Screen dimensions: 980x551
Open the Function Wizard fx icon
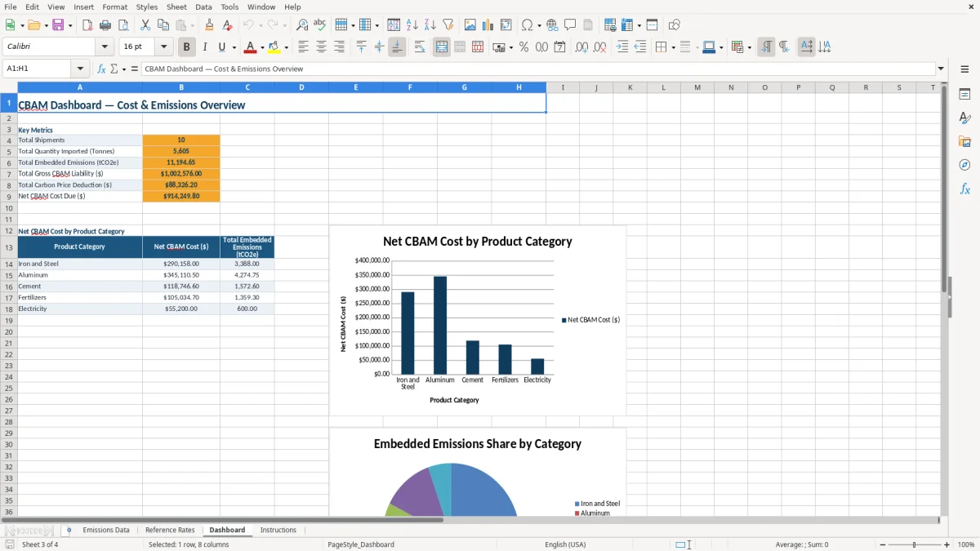[101, 69]
